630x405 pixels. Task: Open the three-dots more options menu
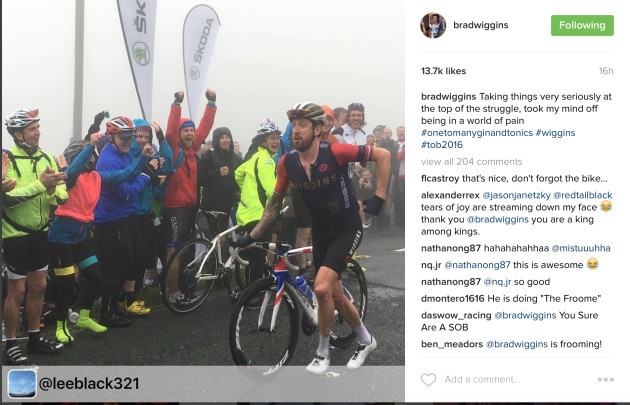[x=605, y=379]
